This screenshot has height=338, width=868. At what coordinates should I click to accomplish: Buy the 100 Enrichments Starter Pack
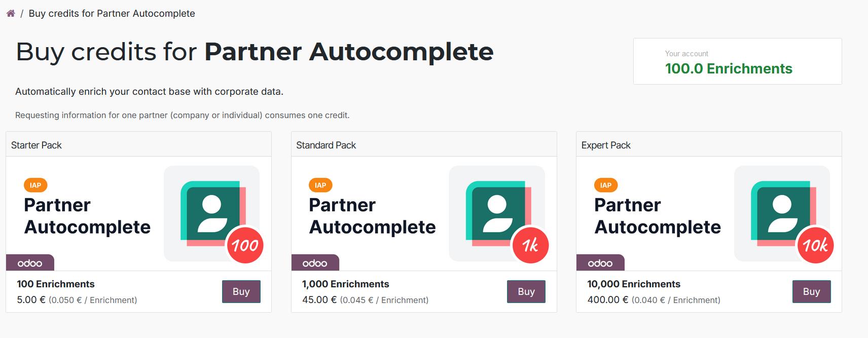(241, 292)
